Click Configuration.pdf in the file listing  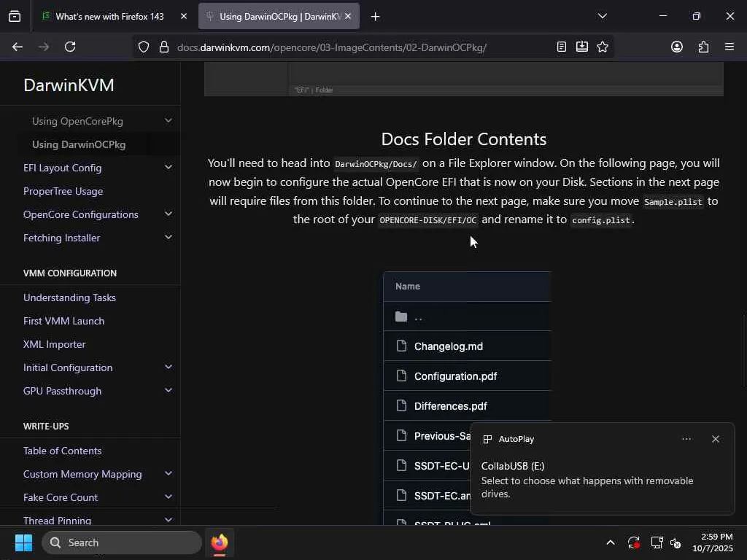pyautogui.click(x=455, y=377)
